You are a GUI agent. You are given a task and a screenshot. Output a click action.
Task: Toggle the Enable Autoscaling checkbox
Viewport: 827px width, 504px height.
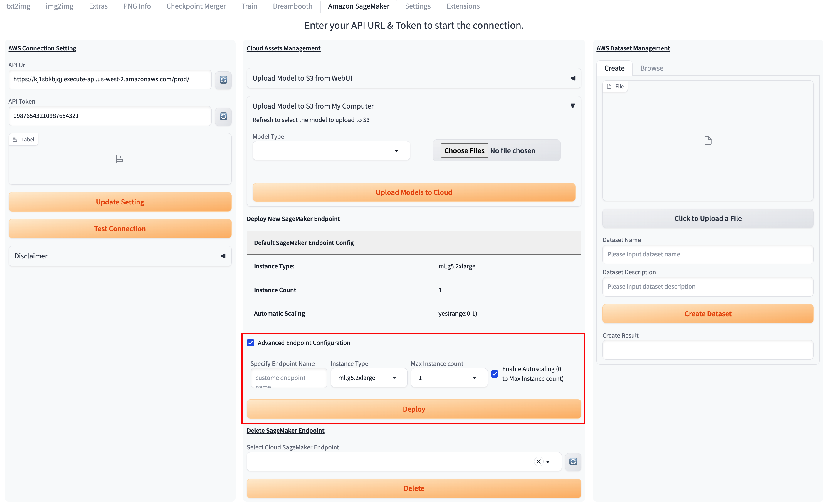(494, 373)
